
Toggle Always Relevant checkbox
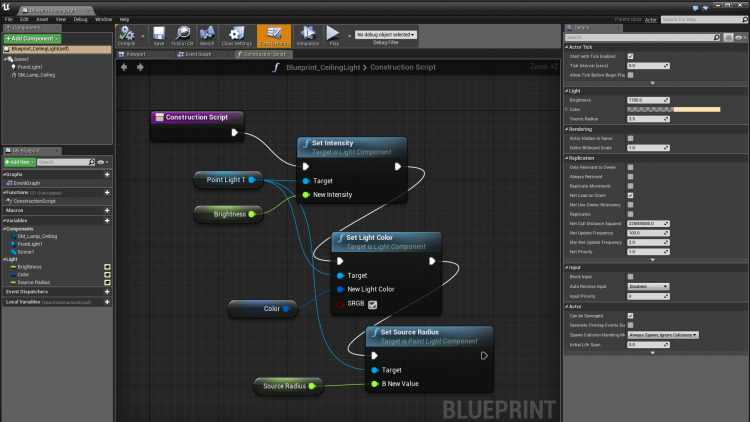pos(630,177)
